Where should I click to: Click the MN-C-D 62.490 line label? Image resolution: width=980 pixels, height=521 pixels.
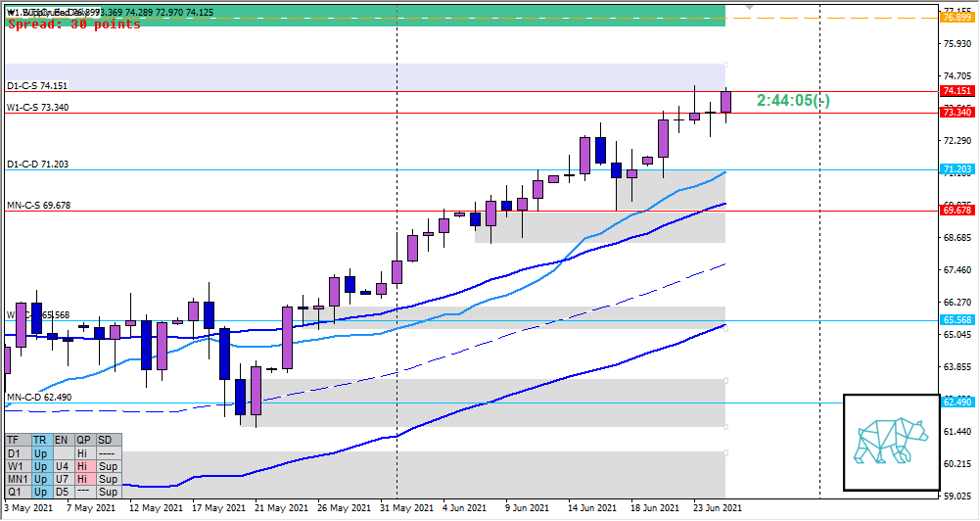(40, 397)
